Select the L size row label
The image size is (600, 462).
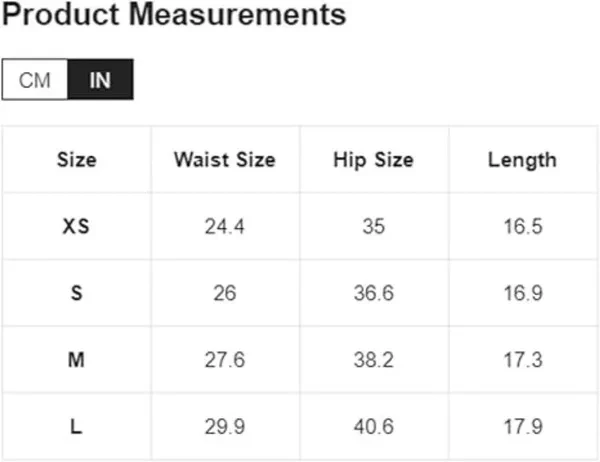coord(77,427)
